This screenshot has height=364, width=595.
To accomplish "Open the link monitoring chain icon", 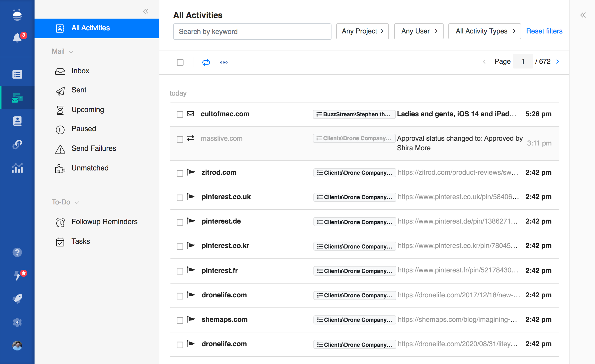I will [17, 145].
